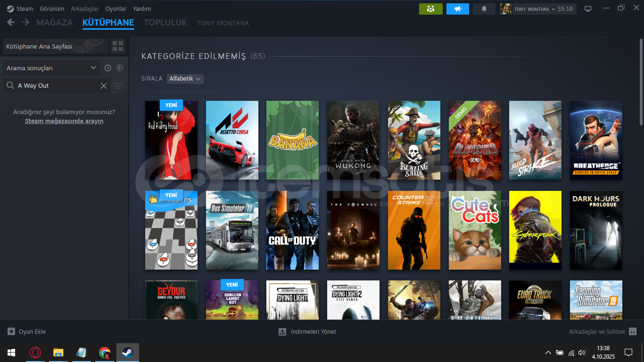Screen dimensions: 644x362
Task: Go back with the left arrow button
Action: coord(11,22)
